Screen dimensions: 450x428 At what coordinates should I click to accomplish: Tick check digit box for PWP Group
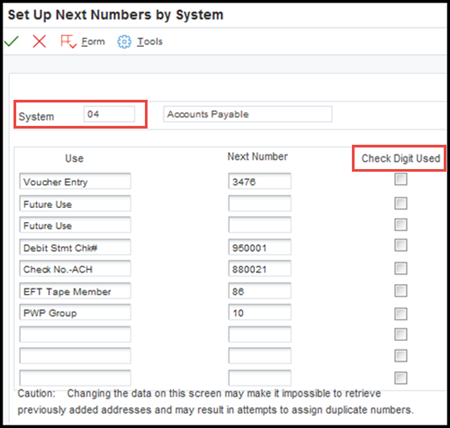[401, 314]
